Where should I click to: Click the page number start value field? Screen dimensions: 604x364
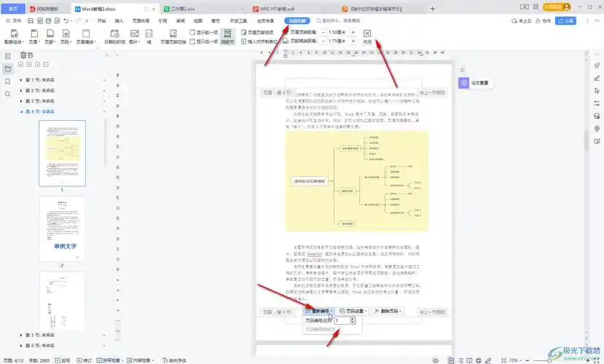342,320
